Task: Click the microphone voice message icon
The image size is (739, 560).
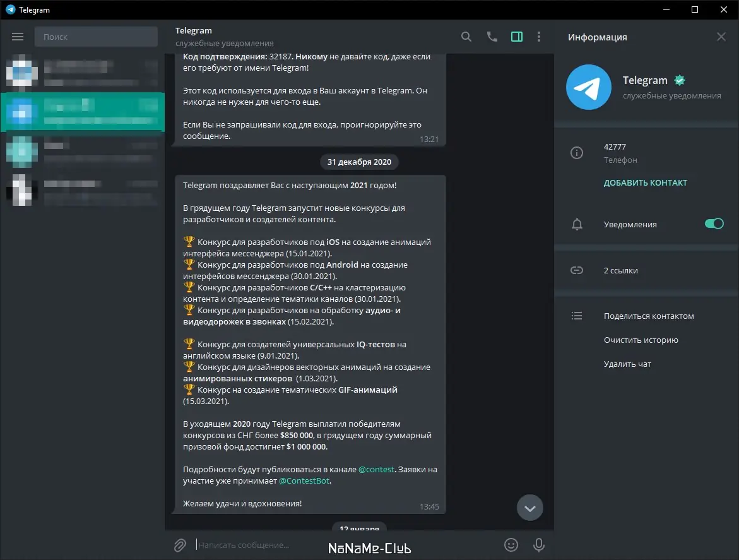Action: pyautogui.click(x=539, y=545)
